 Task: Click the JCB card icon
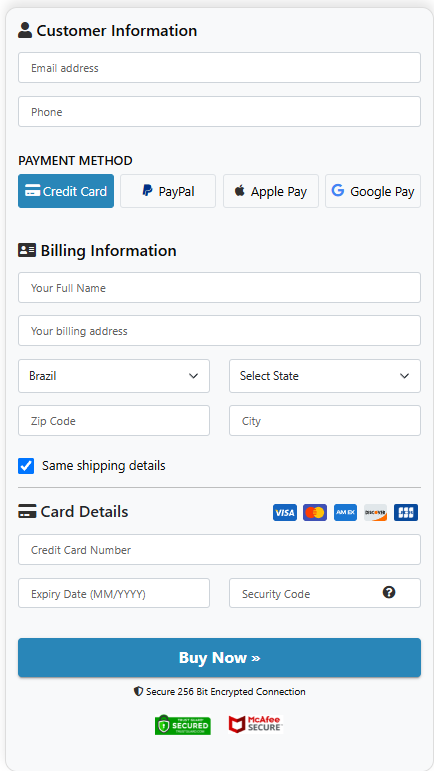coord(406,512)
